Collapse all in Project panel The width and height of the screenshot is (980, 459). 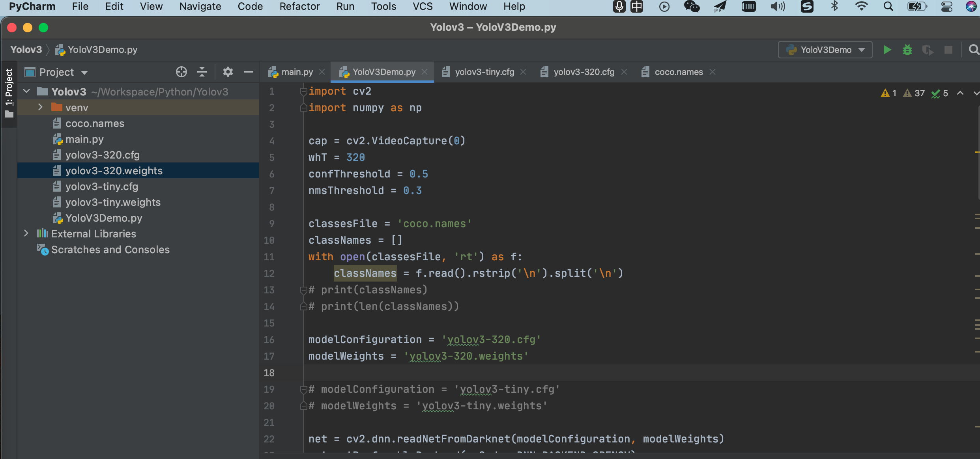click(202, 72)
